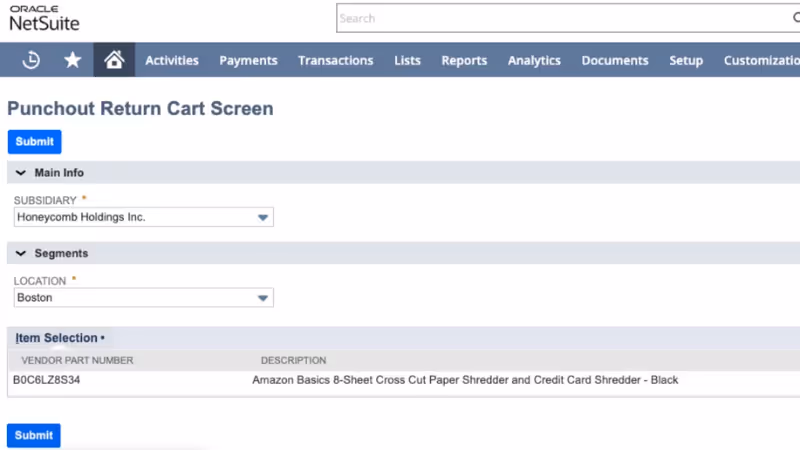This screenshot has height=450, width=800.
Task: Click the Description column header
Action: click(293, 360)
